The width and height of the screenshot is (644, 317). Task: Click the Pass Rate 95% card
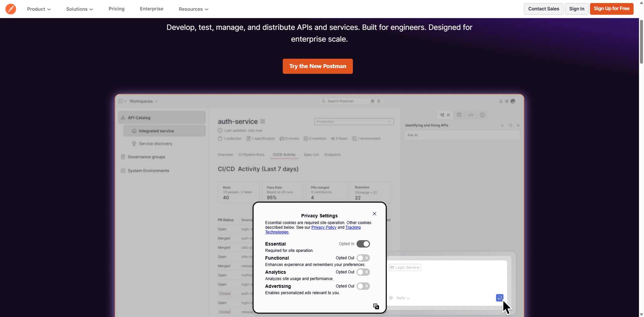click(x=282, y=192)
